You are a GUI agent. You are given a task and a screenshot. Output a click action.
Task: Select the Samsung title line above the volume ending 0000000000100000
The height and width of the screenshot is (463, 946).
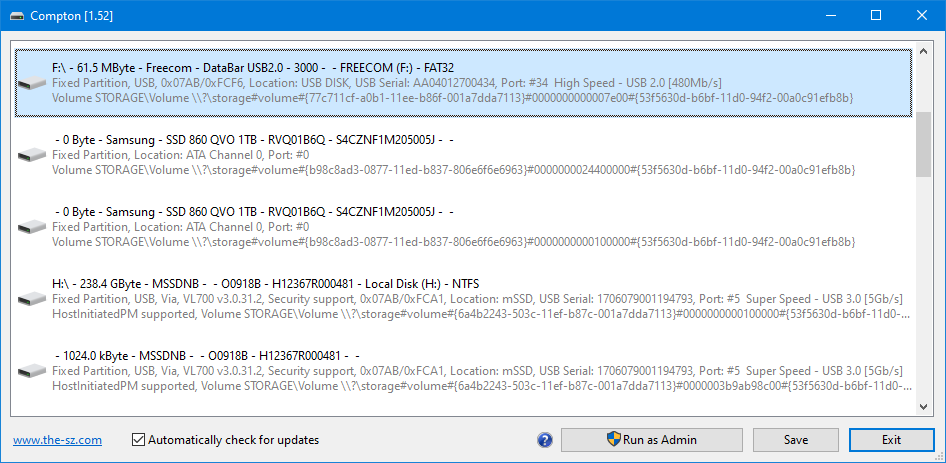click(253, 211)
